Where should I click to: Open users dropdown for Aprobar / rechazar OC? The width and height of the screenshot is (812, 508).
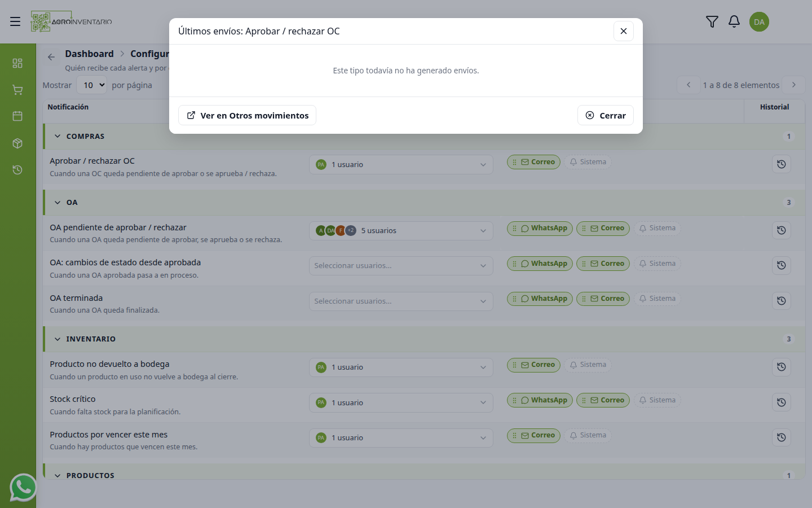[x=401, y=165]
